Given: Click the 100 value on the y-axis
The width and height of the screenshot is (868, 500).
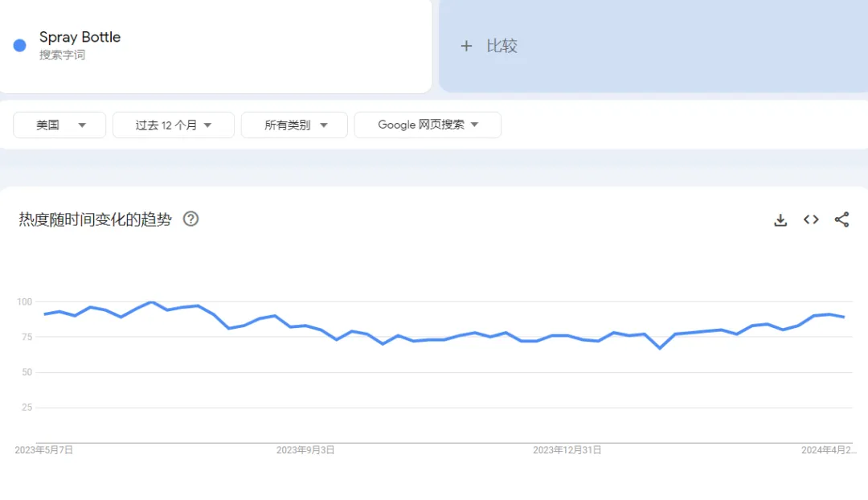Looking at the screenshot, I should (24, 301).
